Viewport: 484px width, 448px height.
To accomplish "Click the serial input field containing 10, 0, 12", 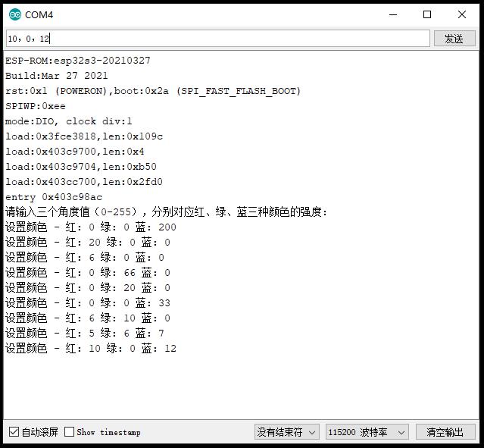I will coord(218,39).
